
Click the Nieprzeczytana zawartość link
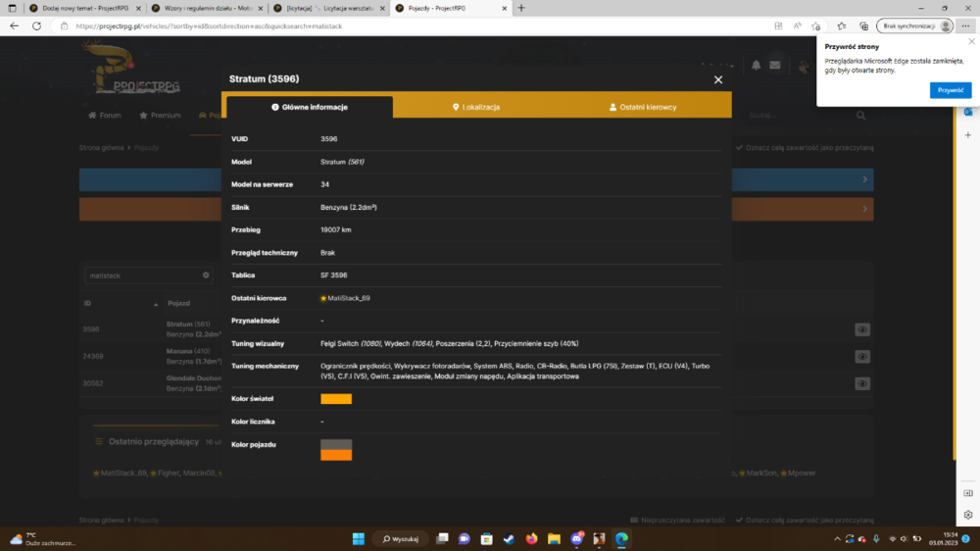[x=677, y=520]
